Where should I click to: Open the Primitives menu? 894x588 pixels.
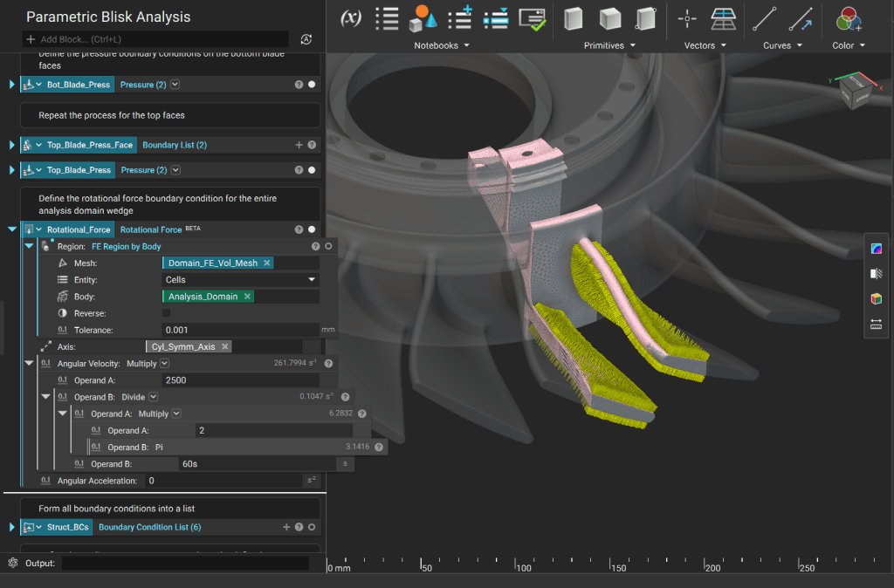tap(609, 45)
